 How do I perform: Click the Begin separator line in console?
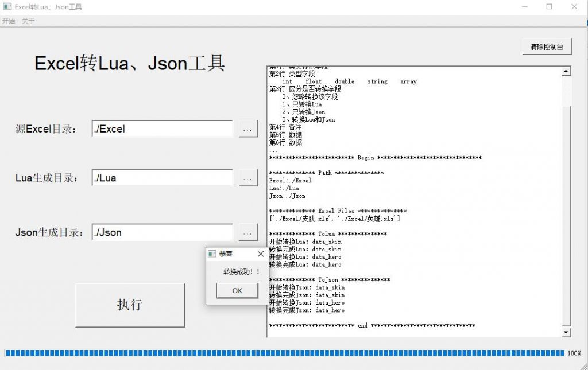[x=376, y=158]
